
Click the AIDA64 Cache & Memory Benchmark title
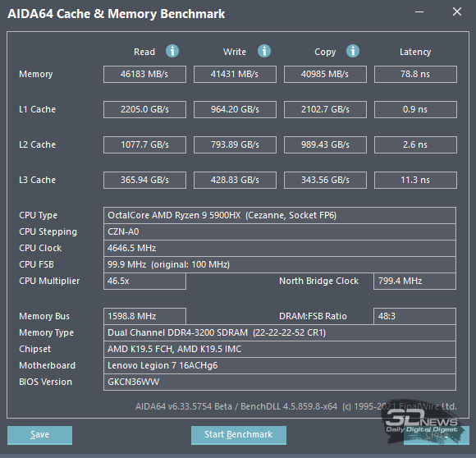coord(117,14)
